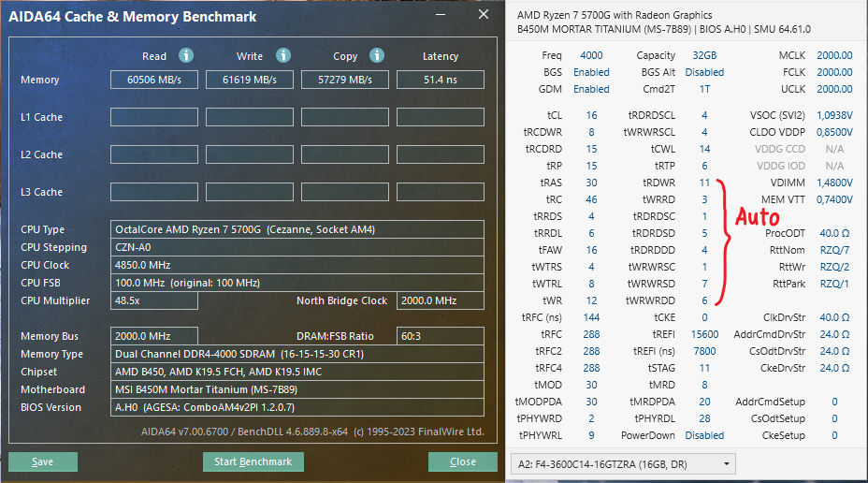
Task: Select Memory Read value 60506 MB/s
Action: coord(154,80)
